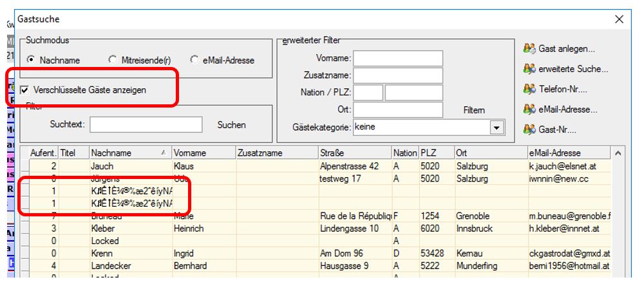Click the Titel column header
This screenshot has height=302, width=644.
74,153
